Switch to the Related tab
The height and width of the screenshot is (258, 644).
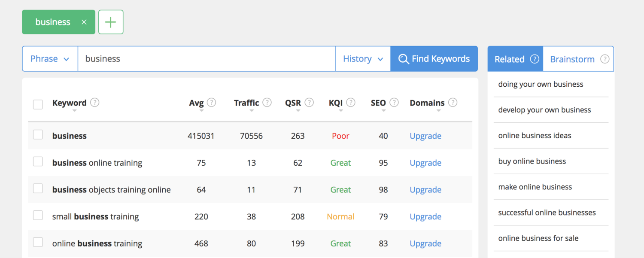tap(515, 59)
